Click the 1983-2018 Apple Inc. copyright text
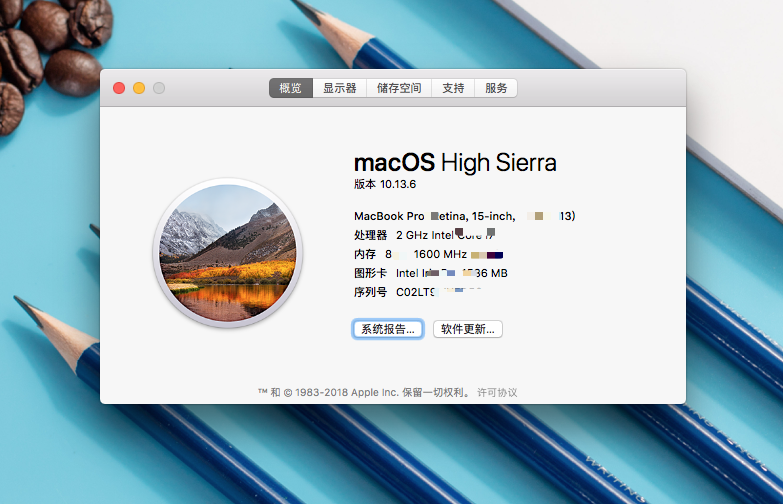The height and width of the screenshot is (504, 783). [365, 393]
